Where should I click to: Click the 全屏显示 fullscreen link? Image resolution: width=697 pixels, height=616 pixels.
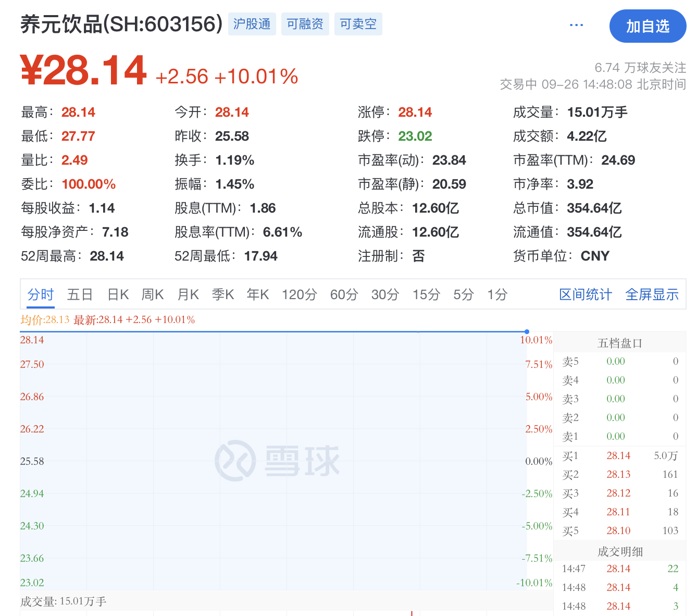[652, 294]
